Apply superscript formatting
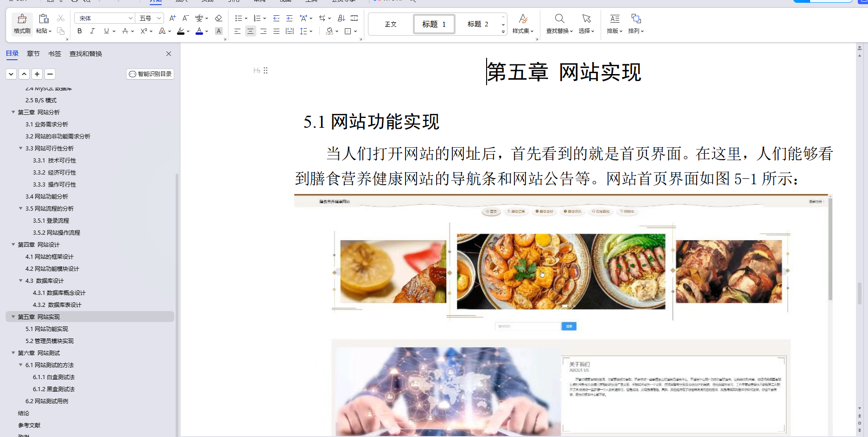The height and width of the screenshot is (437, 868). click(x=144, y=31)
